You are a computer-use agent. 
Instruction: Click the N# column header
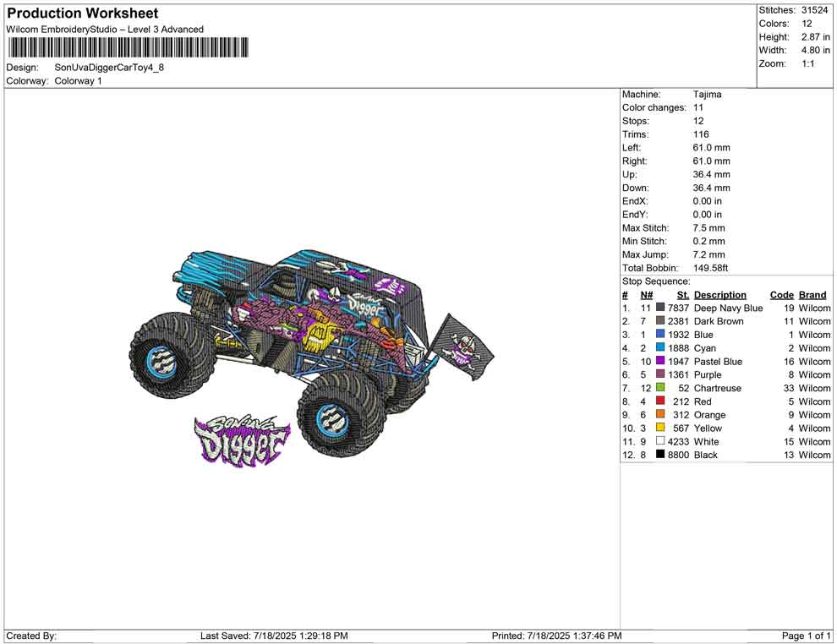click(647, 294)
